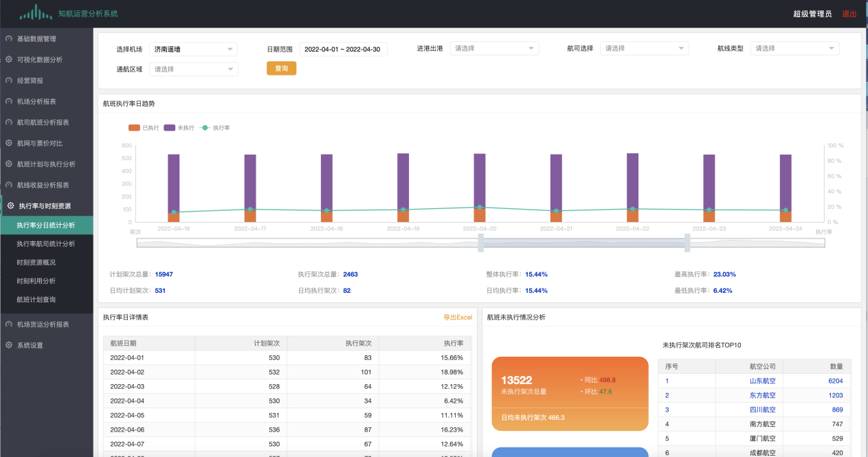The image size is (868, 457).
Task: Click the 知航运营分析系统 logo icon
Action: tap(36, 12)
